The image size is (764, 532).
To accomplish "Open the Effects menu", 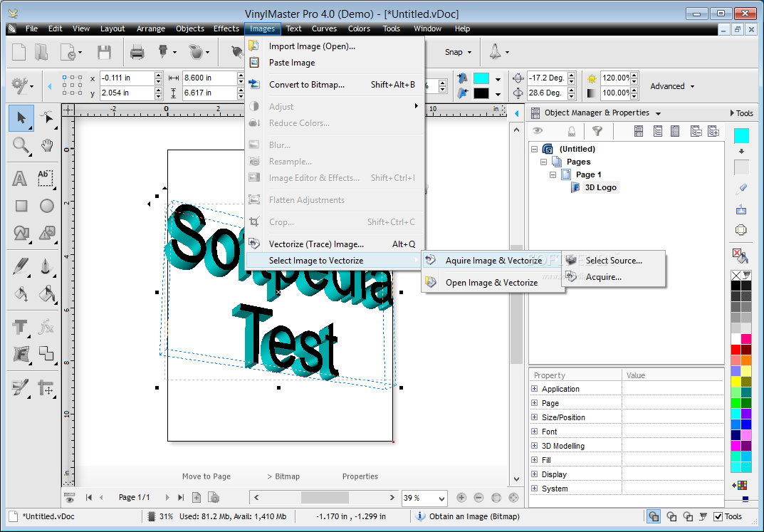I will click(226, 28).
